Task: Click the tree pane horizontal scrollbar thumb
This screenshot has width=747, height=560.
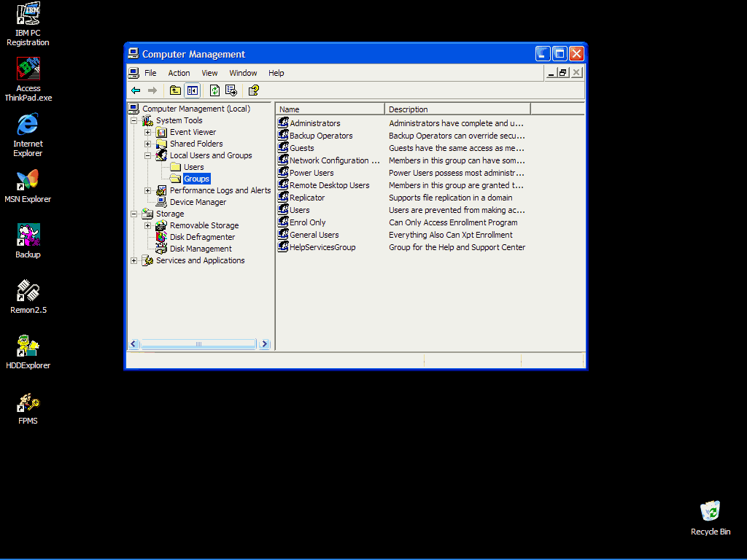Action: tap(198, 344)
